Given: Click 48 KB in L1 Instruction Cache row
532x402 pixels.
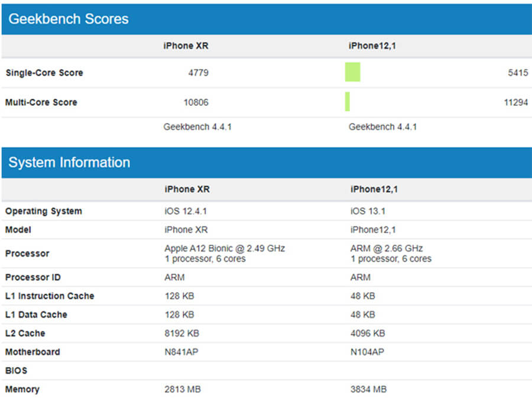Looking at the screenshot, I should tap(363, 296).
